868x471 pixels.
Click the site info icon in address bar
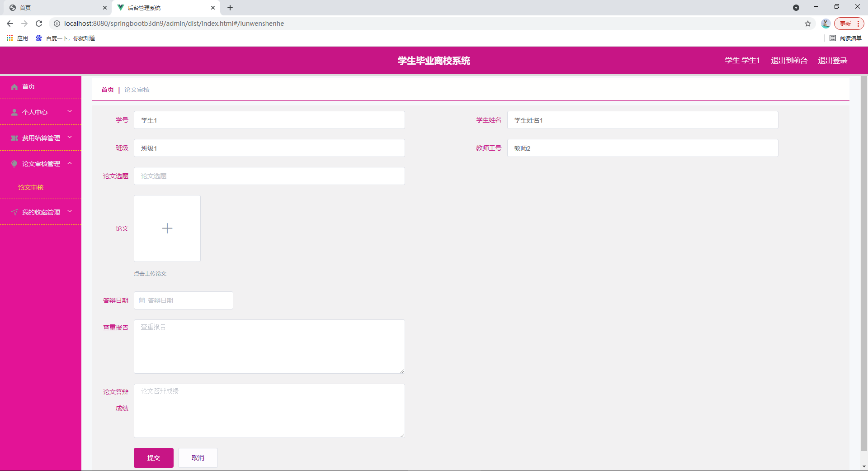[57, 24]
